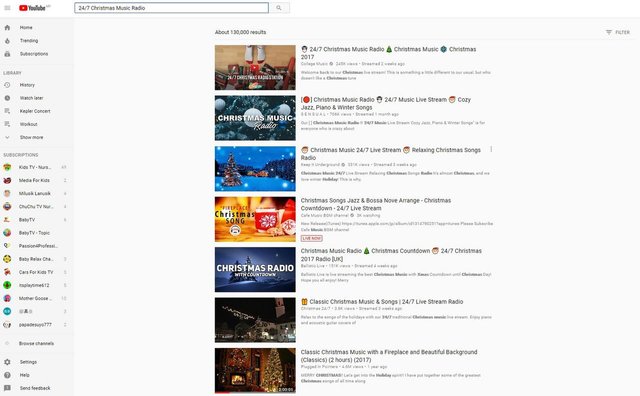Open Send feedback link
The image size is (640, 396).
click(x=35, y=388)
